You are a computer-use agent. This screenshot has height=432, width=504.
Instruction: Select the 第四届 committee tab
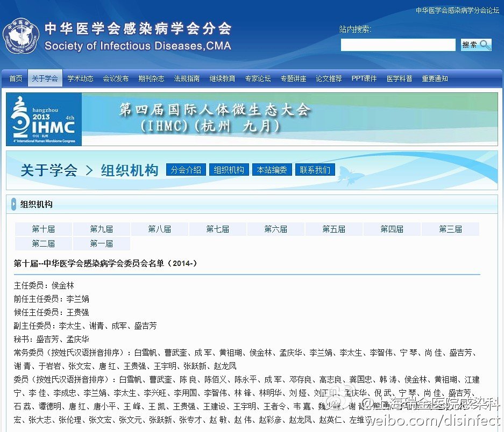[392, 229]
